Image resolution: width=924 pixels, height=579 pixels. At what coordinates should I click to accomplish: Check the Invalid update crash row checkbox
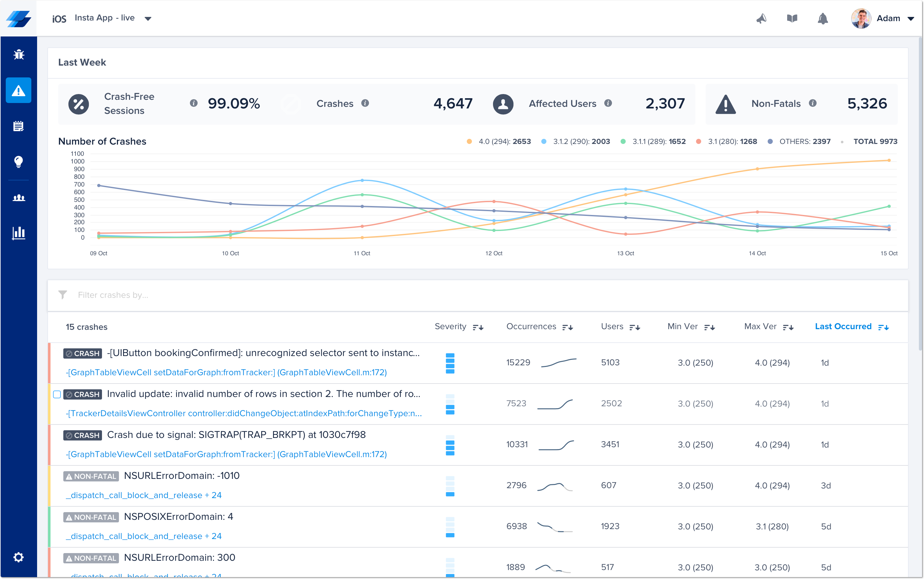[x=57, y=394]
